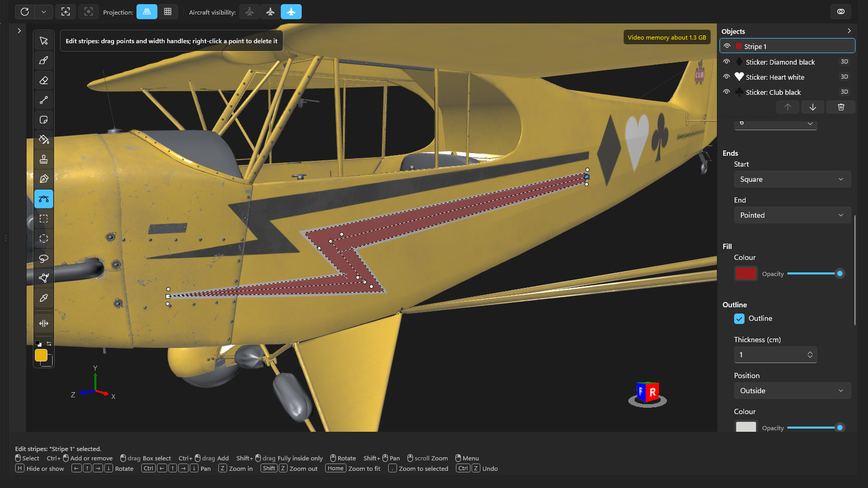Hide Sticker: Diamond black object
868x488 pixels.
[727, 61]
